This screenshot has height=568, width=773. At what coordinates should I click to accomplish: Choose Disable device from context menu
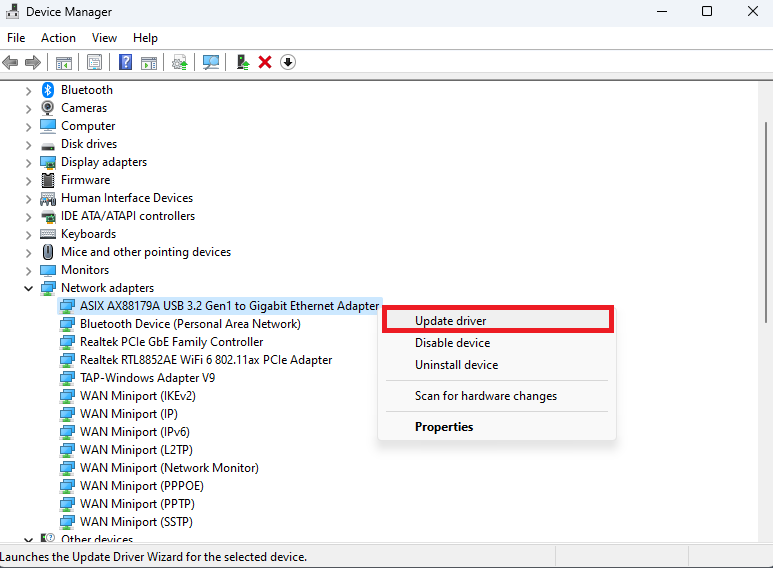(497, 343)
